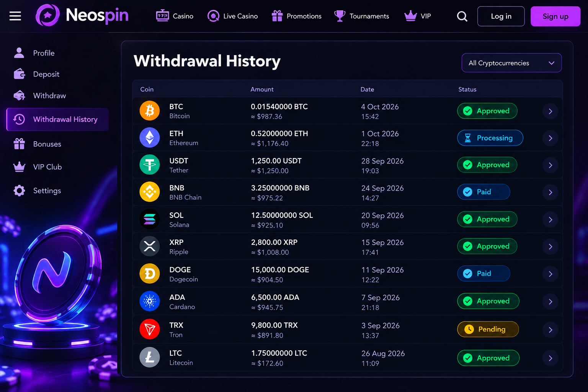This screenshot has width=588, height=392.
Task: Click the Solana coin icon
Action: [150, 219]
